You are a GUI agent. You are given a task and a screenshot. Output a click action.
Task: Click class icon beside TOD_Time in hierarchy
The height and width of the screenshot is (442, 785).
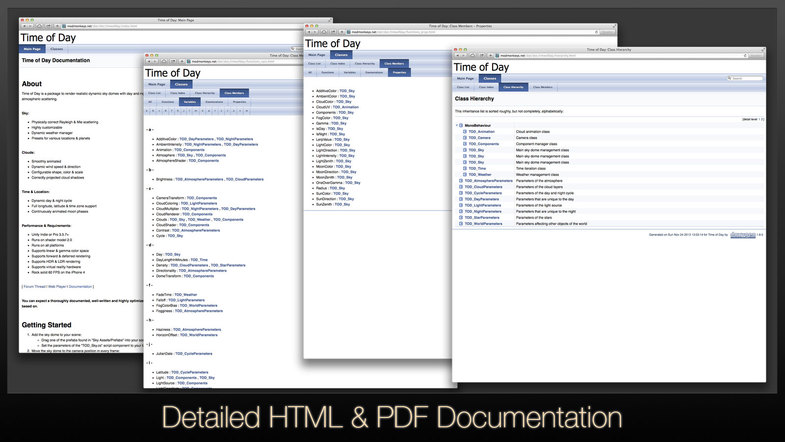pos(465,169)
